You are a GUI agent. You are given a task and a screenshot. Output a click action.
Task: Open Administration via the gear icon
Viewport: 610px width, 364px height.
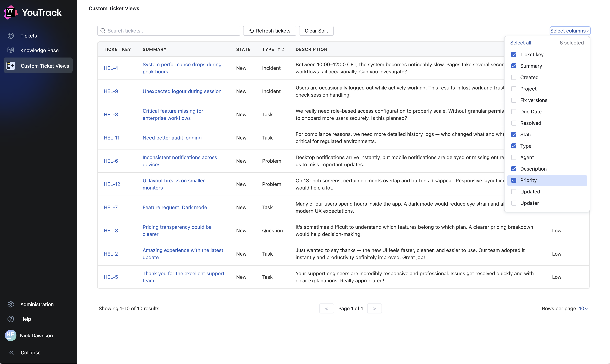coord(11,304)
